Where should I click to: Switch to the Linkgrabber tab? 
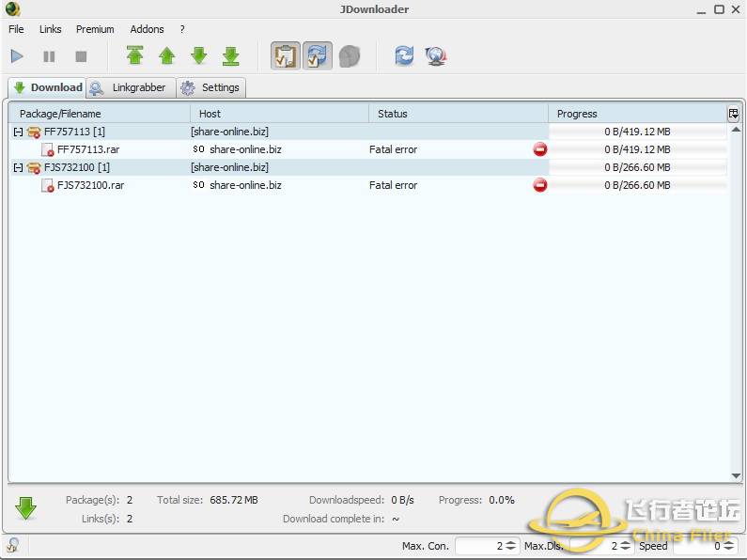131,87
